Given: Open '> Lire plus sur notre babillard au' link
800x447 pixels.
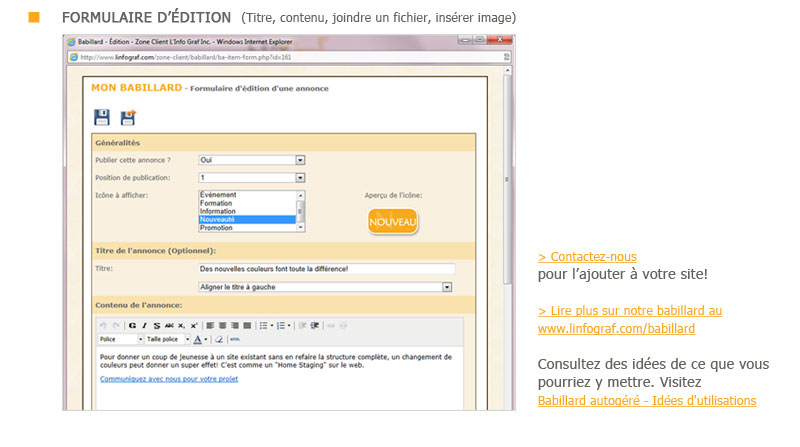Looking at the screenshot, I should pyautogui.click(x=630, y=311).
